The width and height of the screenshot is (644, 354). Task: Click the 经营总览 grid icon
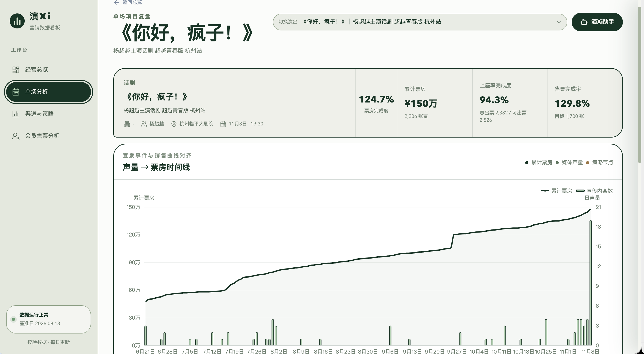(16, 70)
